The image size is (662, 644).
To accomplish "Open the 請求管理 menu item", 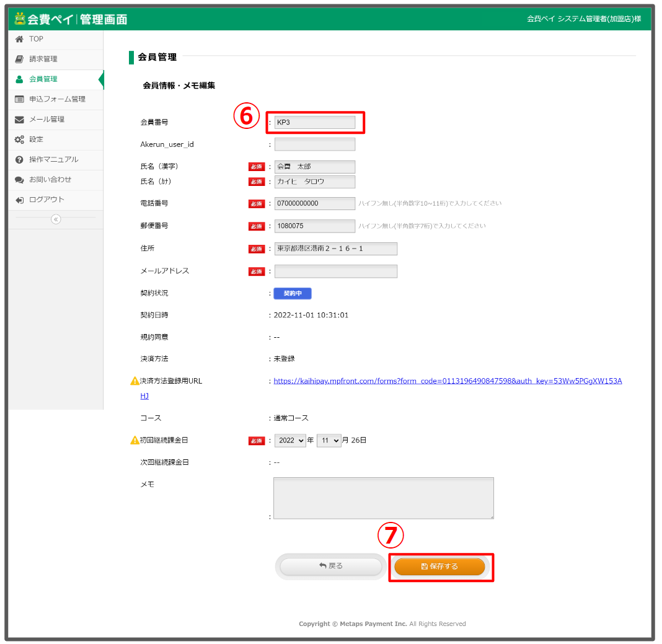I will (43, 59).
